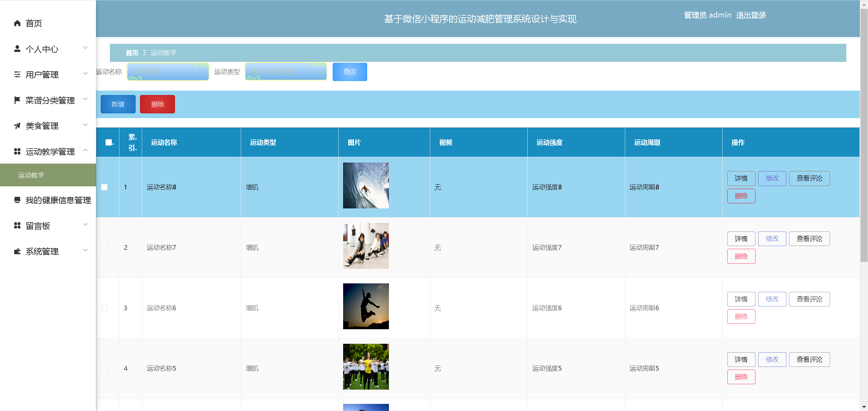Open the 运动类型 dropdown
Image resolution: width=868 pixels, height=411 pixels.
pyautogui.click(x=285, y=72)
